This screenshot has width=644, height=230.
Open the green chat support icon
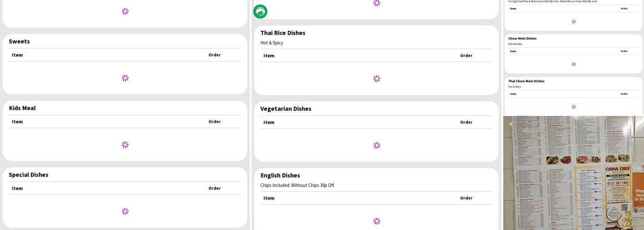pos(260,11)
